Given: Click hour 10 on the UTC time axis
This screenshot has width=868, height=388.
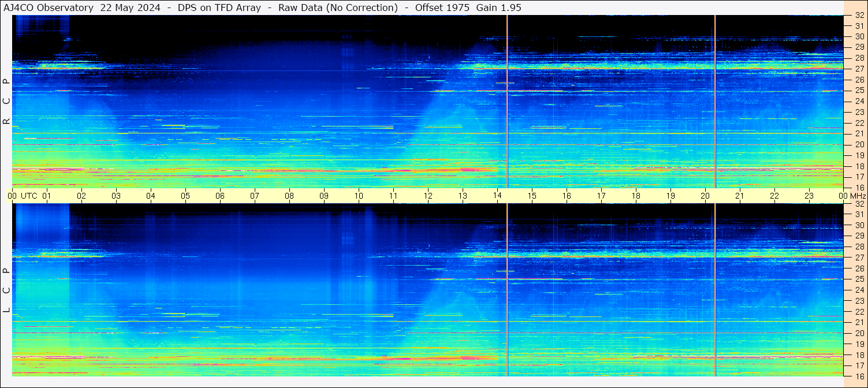Looking at the screenshot, I should tap(359, 196).
